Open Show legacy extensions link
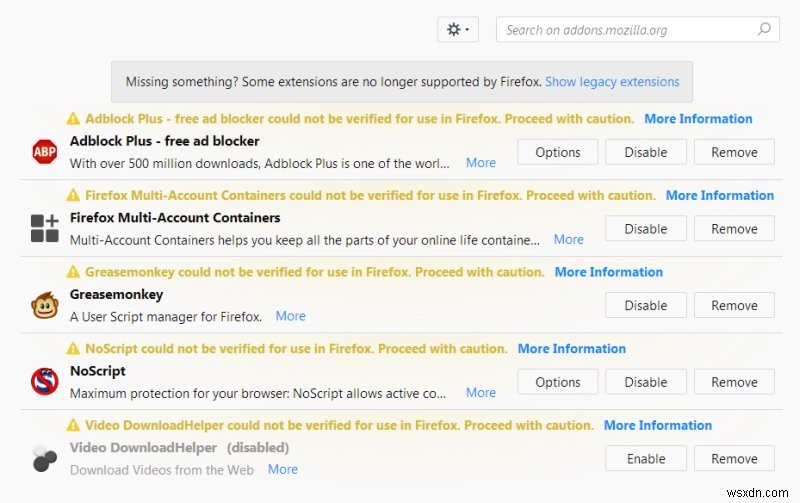 point(612,82)
